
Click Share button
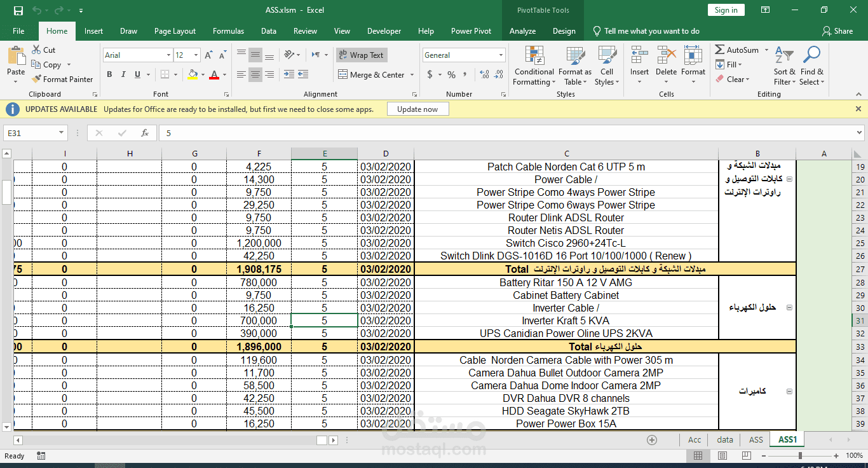[837, 31]
